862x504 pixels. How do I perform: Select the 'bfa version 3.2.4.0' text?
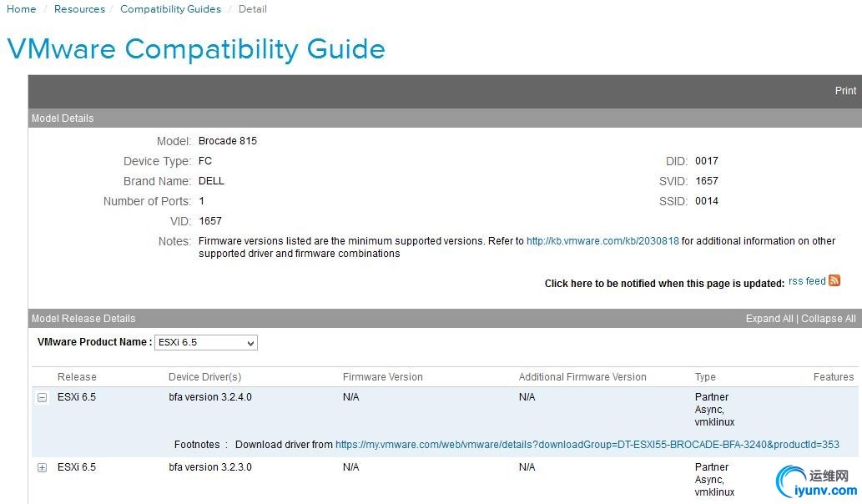pos(210,397)
